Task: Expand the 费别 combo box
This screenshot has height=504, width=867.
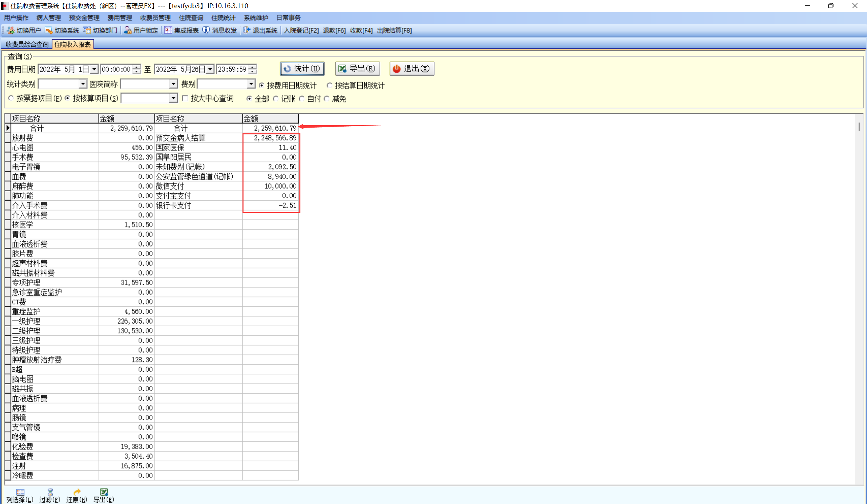Action: pyautogui.click(x=251, y=84)
